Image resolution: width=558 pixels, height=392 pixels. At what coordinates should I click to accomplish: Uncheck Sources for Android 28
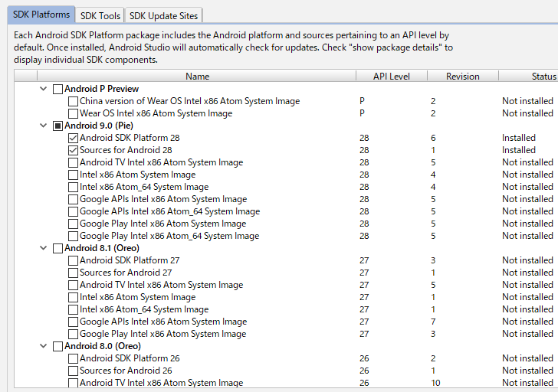(x=73, y=150)
